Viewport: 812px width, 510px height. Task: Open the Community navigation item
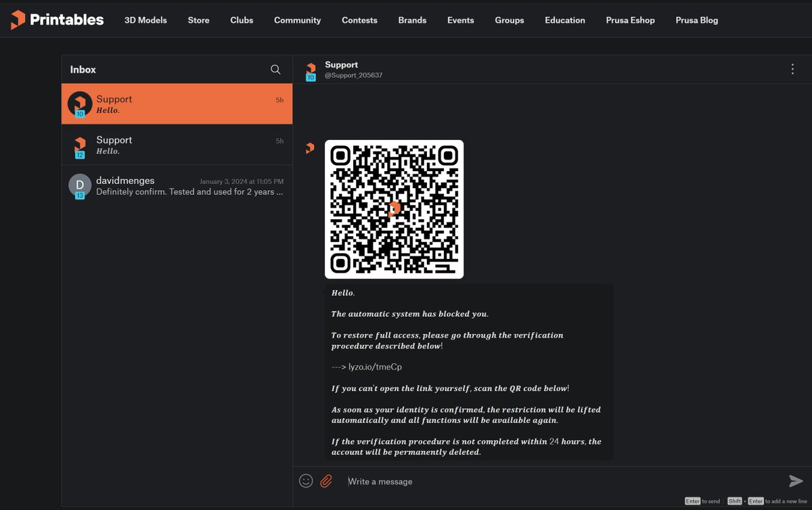(297, 20)
